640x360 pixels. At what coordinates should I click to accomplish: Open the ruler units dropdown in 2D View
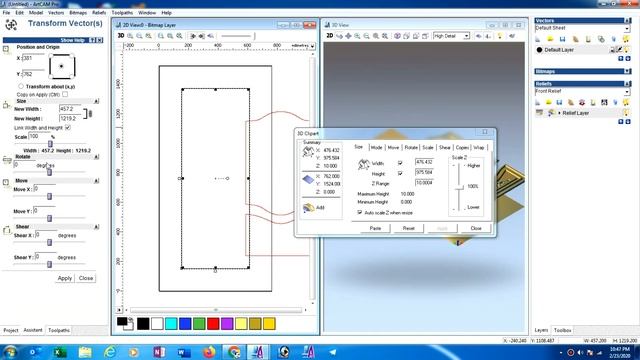pos(312,46)
